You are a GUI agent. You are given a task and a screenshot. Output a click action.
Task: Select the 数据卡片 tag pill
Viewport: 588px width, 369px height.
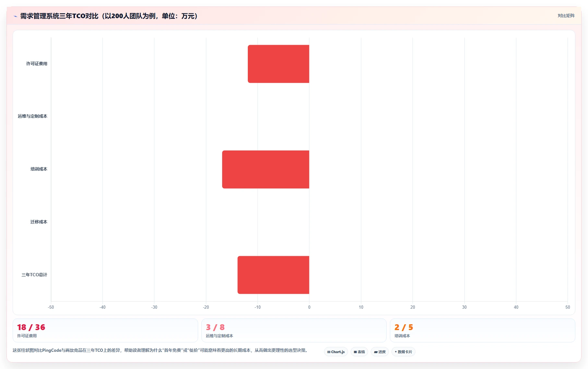(403, 352)
